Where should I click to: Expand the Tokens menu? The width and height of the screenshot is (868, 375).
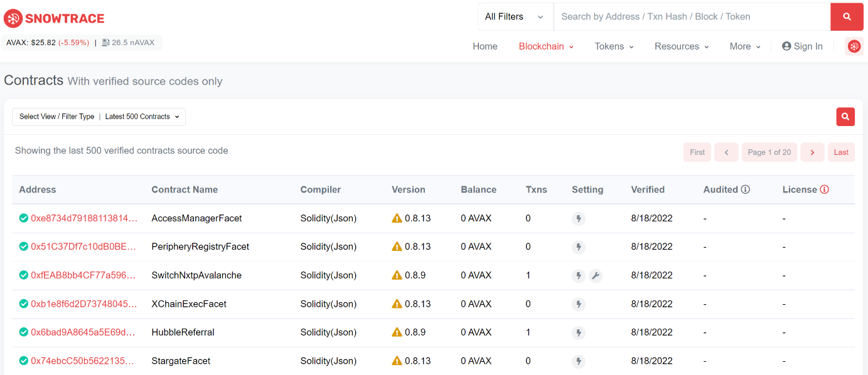pyautogui.click(x=614, y=46)
